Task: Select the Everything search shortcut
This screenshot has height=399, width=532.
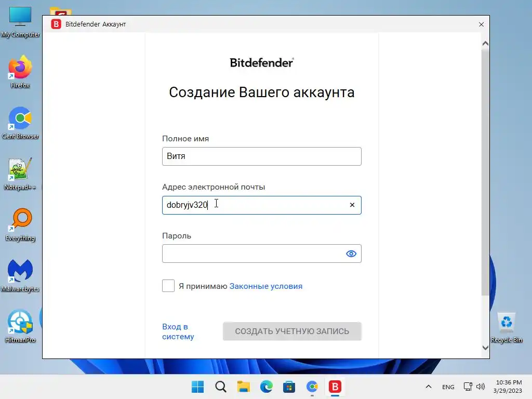Action: pyautogui.click(x=20, y=224)
